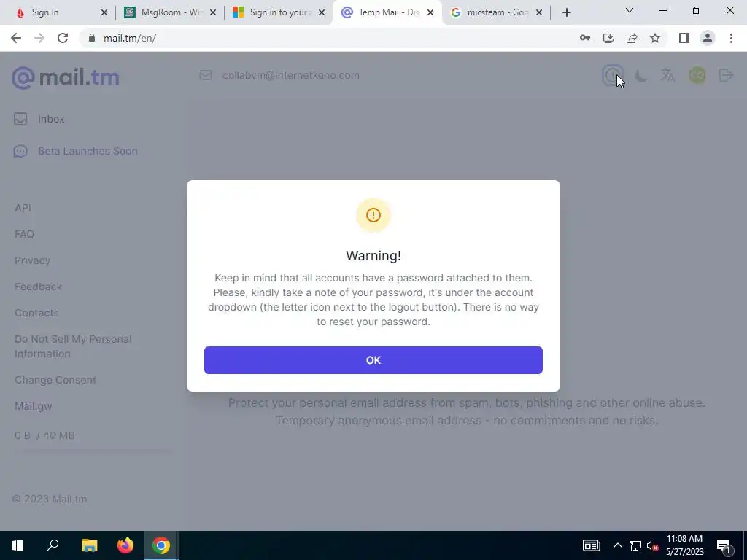This screenshot has width=747, height=560.
Task: Open Chrome three-dot menu
Action: (x=731, y=38)
